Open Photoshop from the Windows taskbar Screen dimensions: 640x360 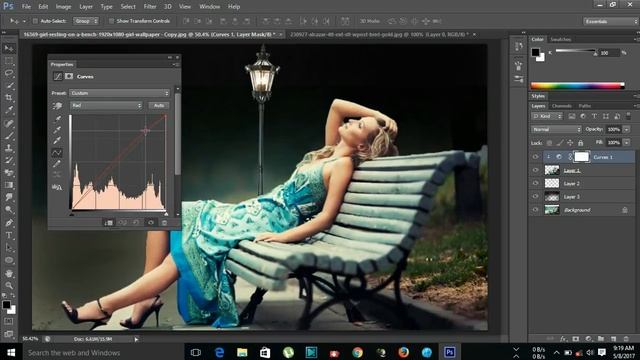449,352
